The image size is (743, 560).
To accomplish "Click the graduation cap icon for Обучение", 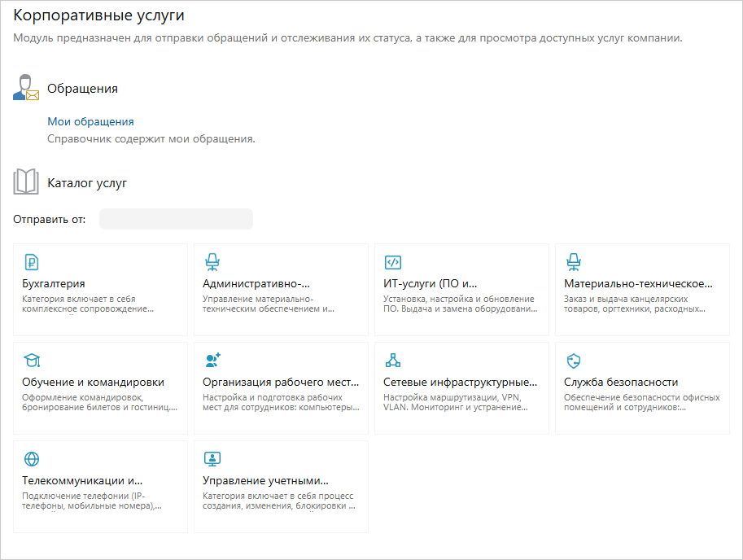I will [32, 361].
